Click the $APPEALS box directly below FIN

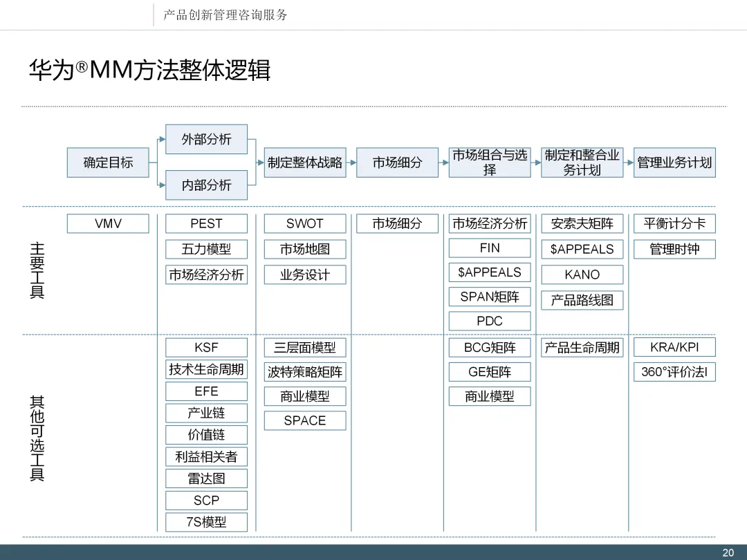(490, 272)
